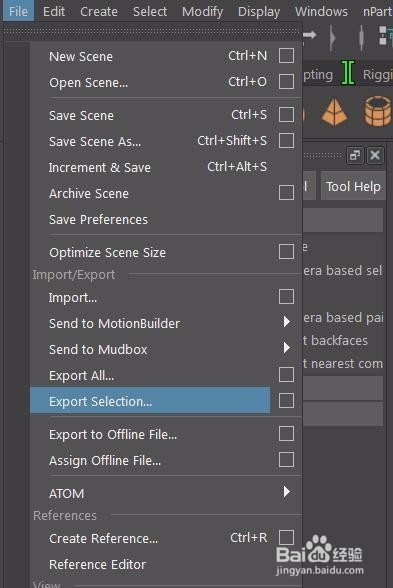393x588 pixels.
Task: Open the Rigging shelf tab
Action: point(377,75)
